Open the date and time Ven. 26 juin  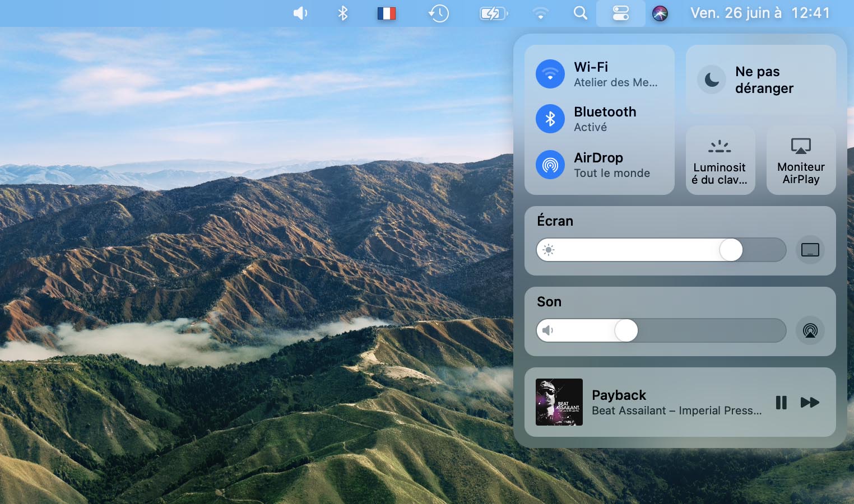click(x=760, y=13)
